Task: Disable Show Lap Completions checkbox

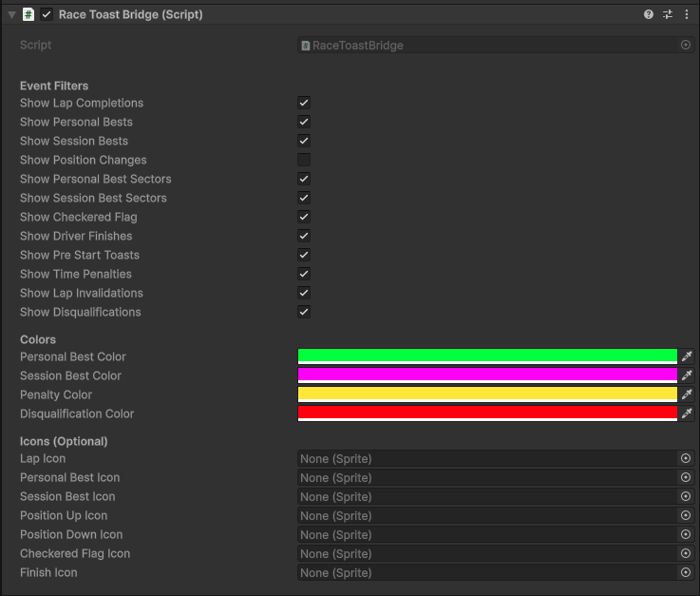Action: [304, 103]
